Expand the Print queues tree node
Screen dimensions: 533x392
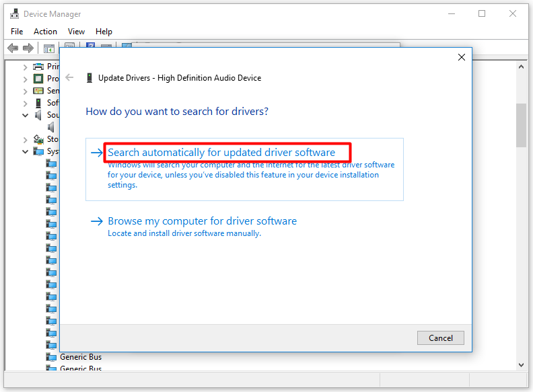coord(25,67)
